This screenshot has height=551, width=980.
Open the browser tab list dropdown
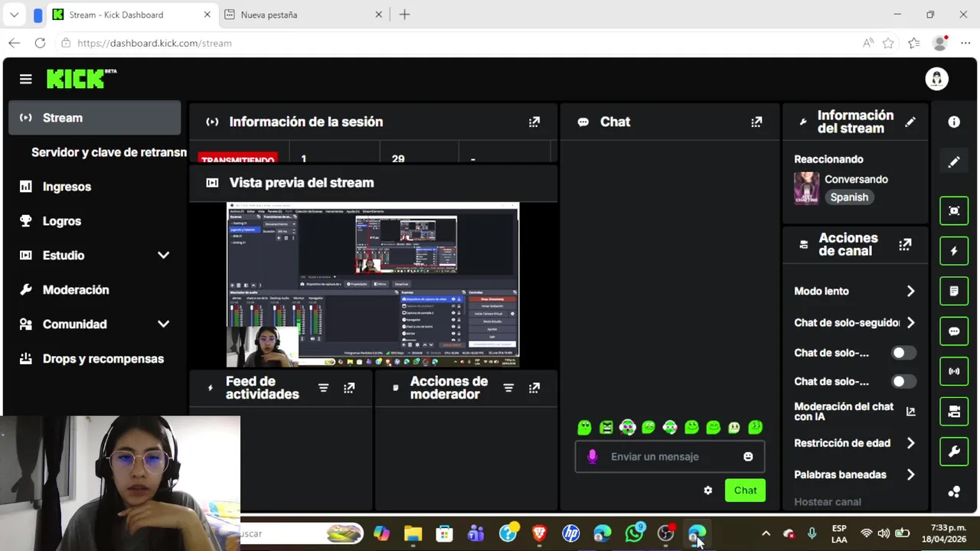click(14, 15)
